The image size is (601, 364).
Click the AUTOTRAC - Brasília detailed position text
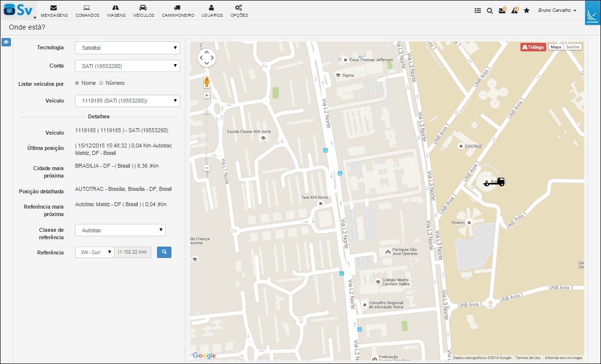pyautogui.click(x=123, y=189)
